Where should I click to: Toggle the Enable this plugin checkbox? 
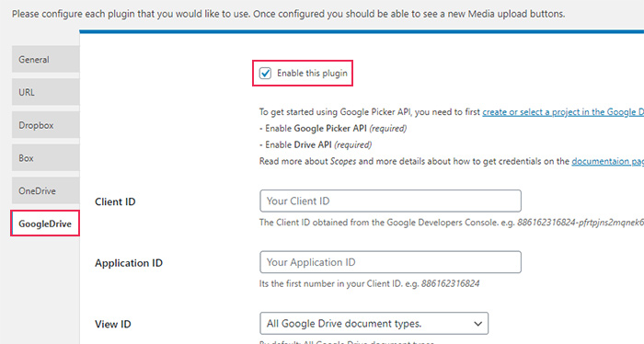click(265, 74)
